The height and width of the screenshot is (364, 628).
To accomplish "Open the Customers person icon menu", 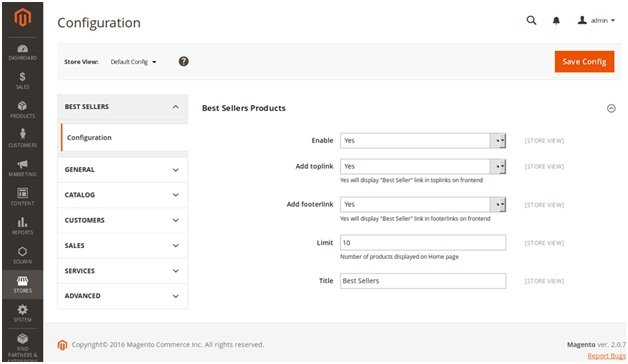I will tap(22, 138).
